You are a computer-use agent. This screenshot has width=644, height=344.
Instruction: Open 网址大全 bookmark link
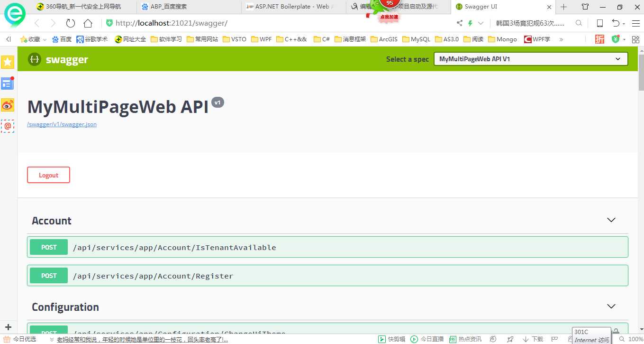130,39
